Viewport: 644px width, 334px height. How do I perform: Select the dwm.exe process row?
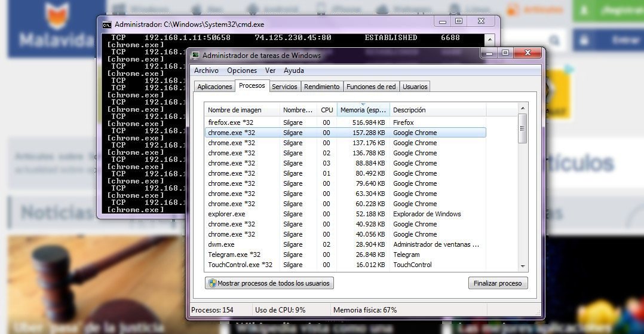pos(345,244)
